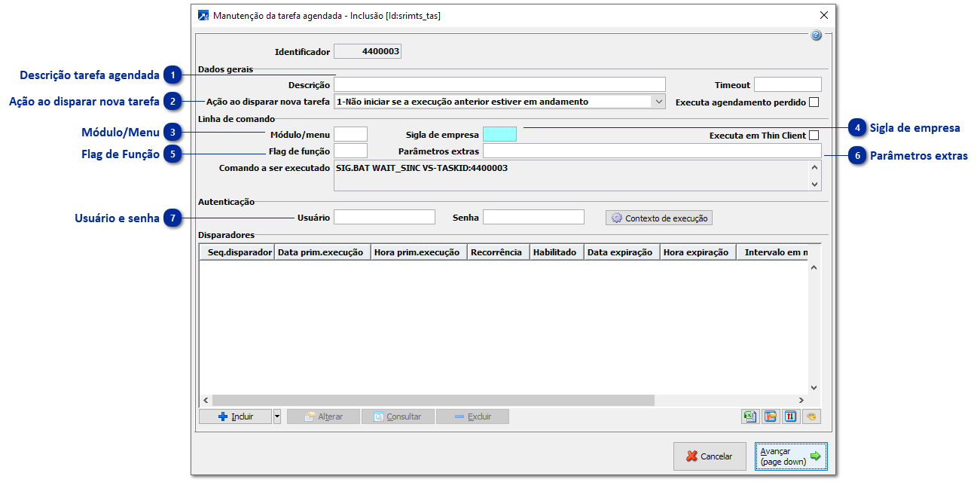Click the Descrição input field
980x482 pixels.
(x=500, y=84)
